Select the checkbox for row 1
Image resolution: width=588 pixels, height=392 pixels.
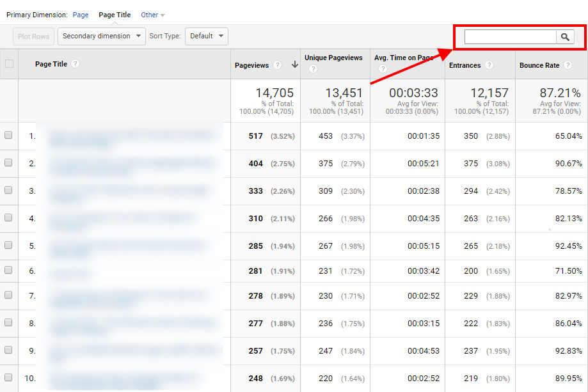pyautogui.click(x=9, y=136)
